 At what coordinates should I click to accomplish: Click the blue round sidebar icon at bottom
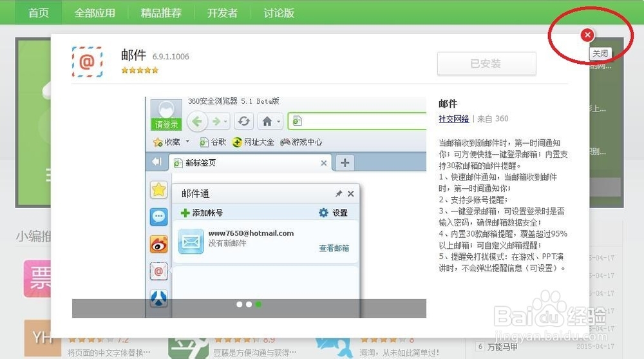point(159,298)
